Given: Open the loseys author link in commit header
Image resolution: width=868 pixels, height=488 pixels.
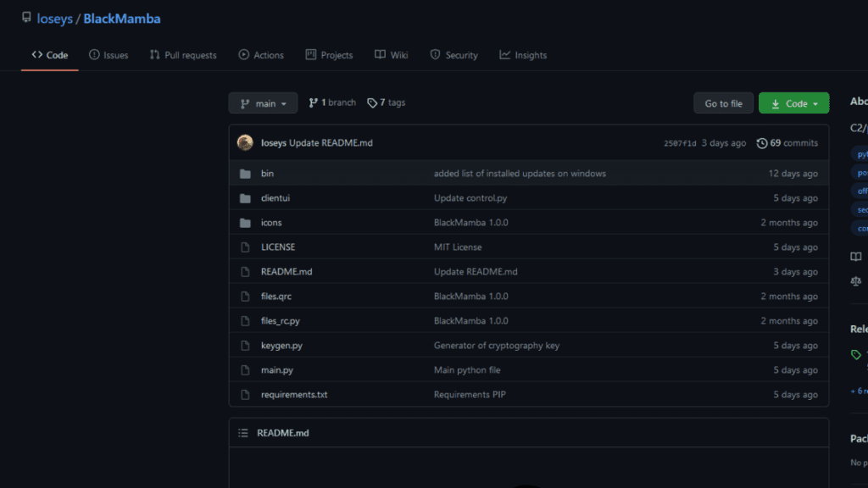Looking at the screenshot, I should click(274, 142).
